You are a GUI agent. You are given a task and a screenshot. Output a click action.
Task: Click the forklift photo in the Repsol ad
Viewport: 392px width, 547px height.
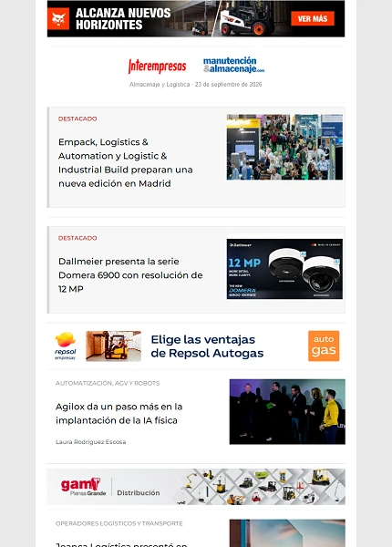(x=114, y=346)
